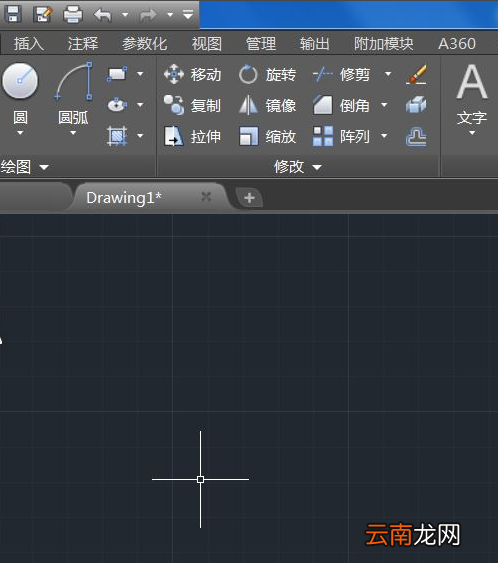Select the Copy (复制) tool
This screenshot has width=498, height=563.
point(192,106)
